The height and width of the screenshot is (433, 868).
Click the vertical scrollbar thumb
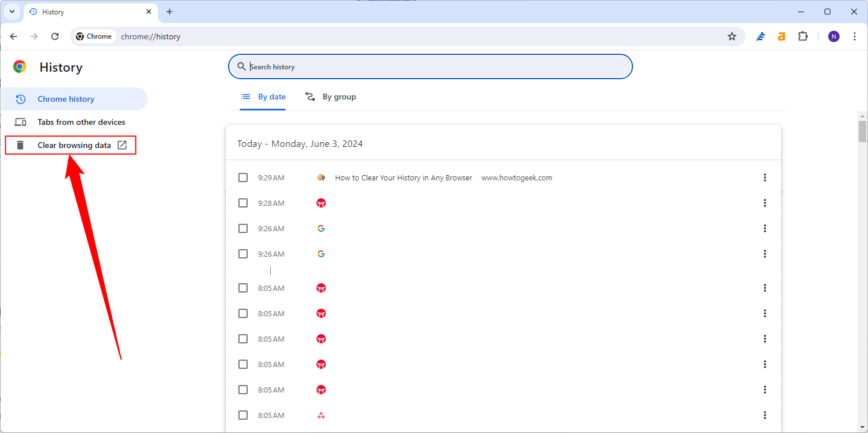(x=862, y=131)
